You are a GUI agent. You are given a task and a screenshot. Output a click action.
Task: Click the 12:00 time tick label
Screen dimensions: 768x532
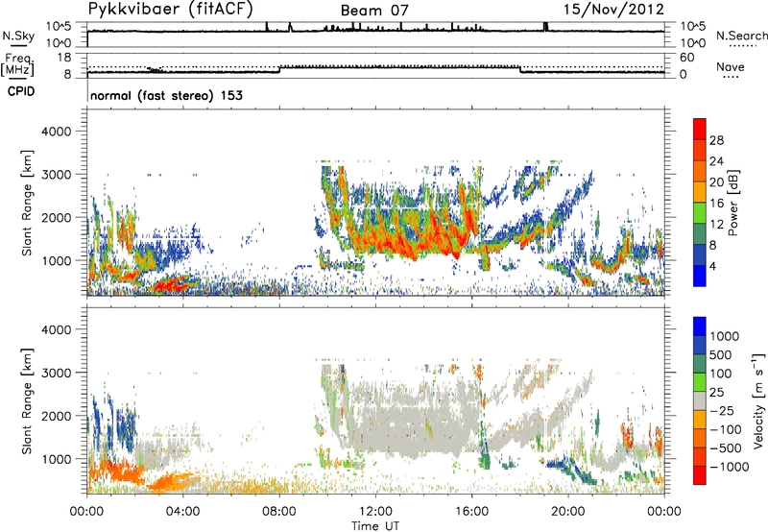point(375,512)
